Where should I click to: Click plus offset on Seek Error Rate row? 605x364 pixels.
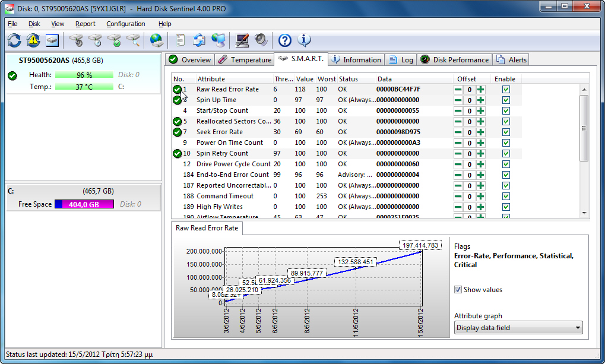tap(480, 132)
